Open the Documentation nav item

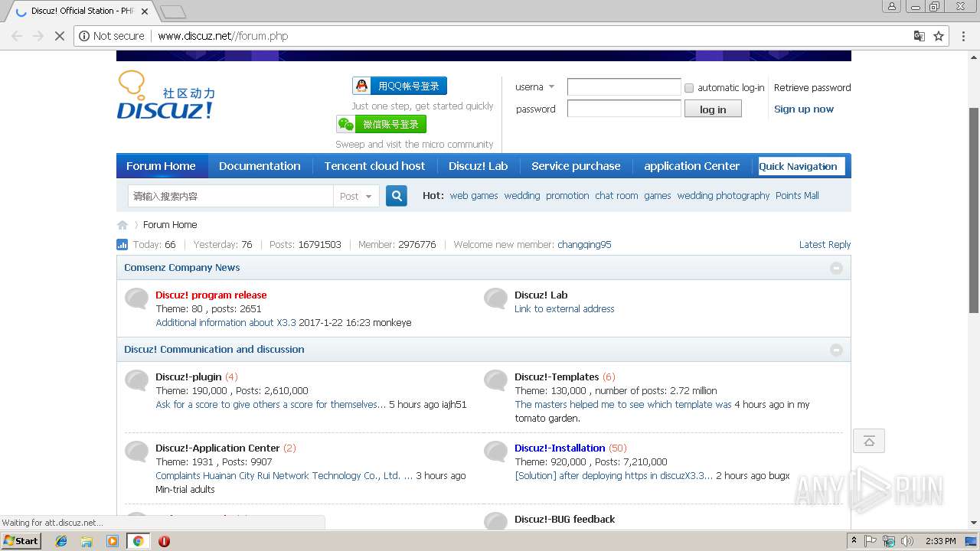coord(260,166)
